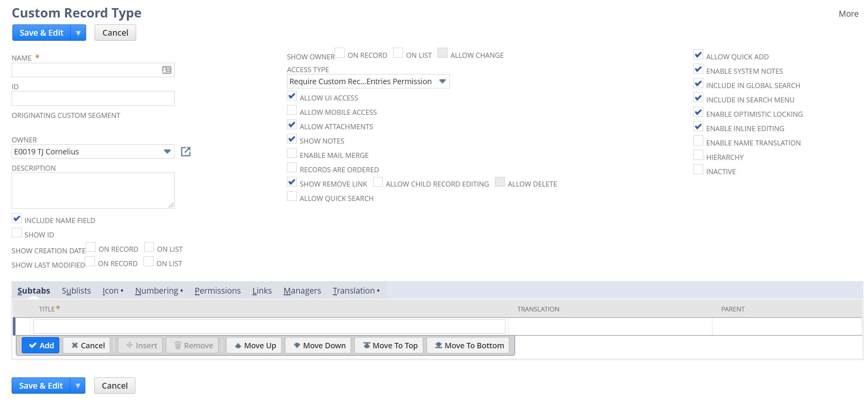Toggle Show Remove Link checkbox
This screenshot has height=403, width=868.
(292, 182)
